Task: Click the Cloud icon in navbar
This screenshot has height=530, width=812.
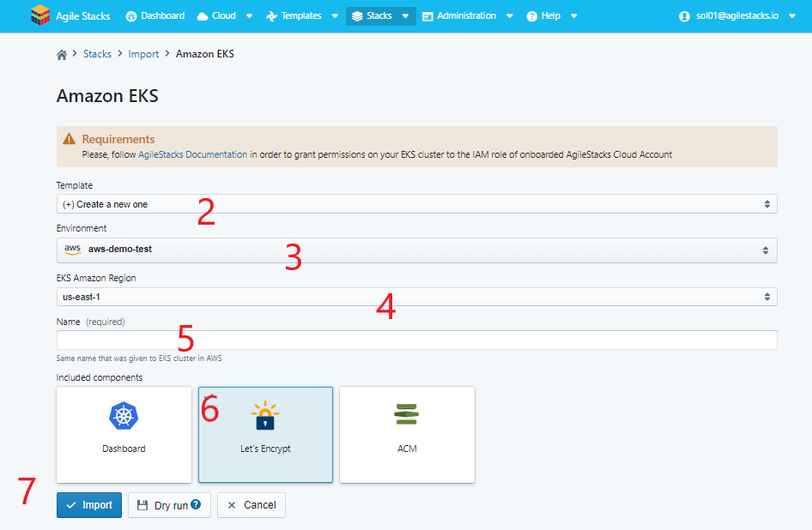Action: (x=203, y=16)
